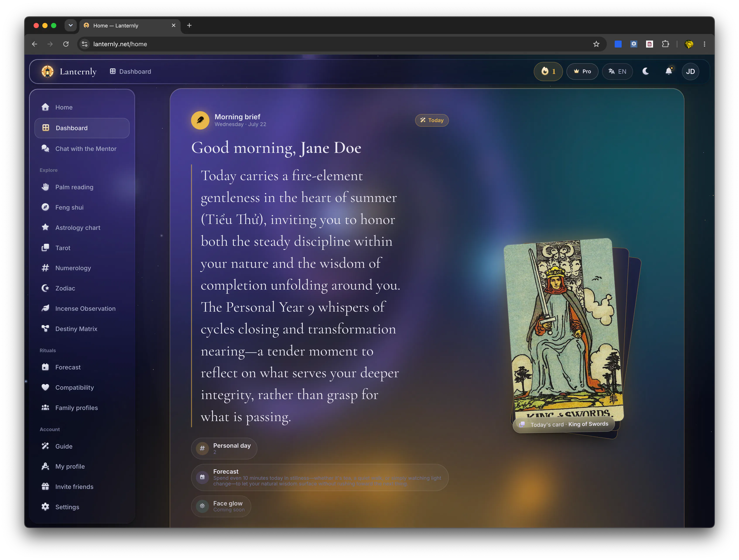Open Palm reading
The height and width of the screenshot is (560, 739).
pyautogui.click(x=82, y=187)
